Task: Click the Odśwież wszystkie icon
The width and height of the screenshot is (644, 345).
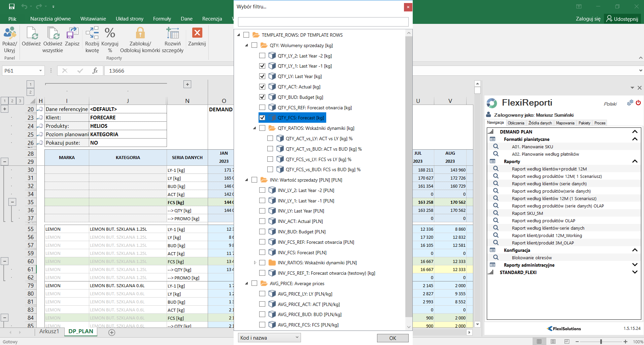Action: tap(53, 34)
